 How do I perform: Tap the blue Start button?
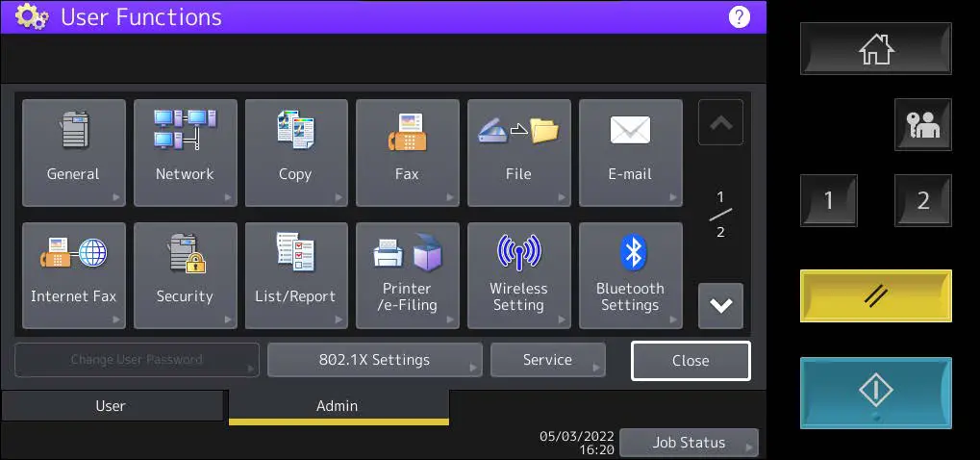[x=875, y=393]
